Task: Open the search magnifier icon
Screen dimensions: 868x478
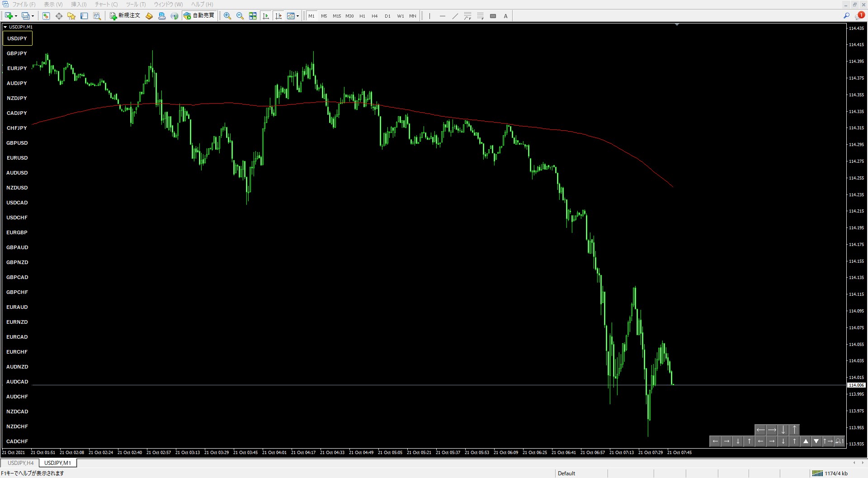Action: (x=846, y=16)
